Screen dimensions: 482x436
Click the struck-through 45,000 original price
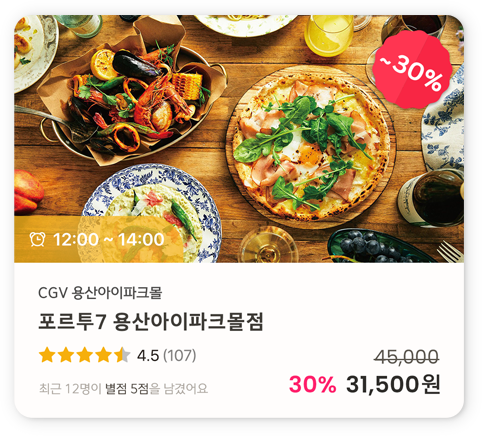coord(406,357)
